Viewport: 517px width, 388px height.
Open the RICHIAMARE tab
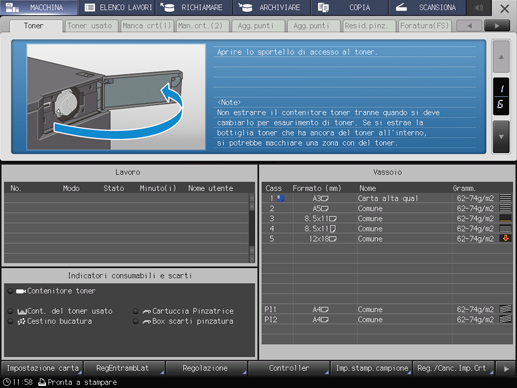tap(195, 7)
